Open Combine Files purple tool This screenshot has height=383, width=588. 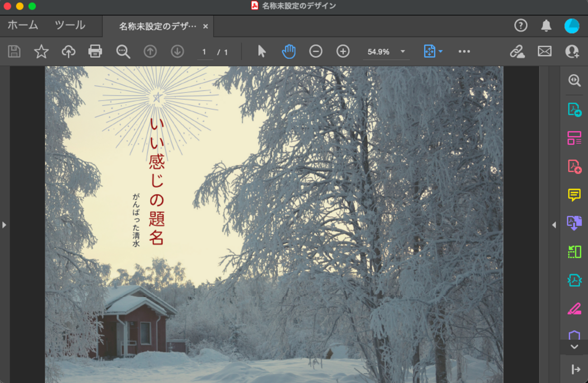574,223
